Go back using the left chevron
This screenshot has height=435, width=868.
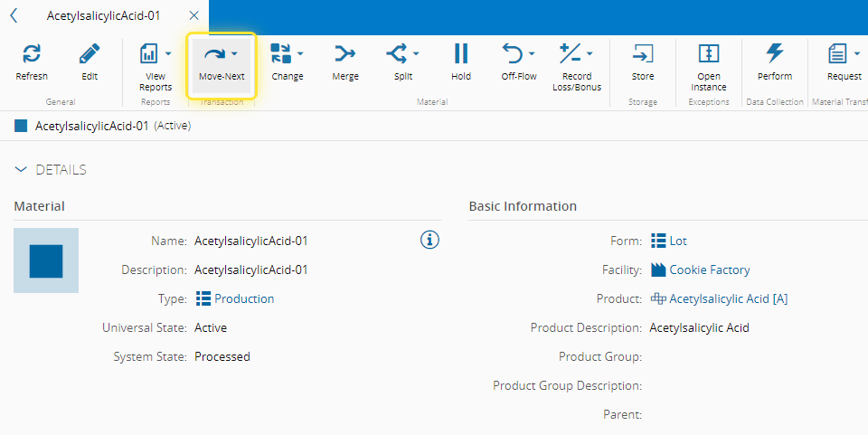point(14,16)
